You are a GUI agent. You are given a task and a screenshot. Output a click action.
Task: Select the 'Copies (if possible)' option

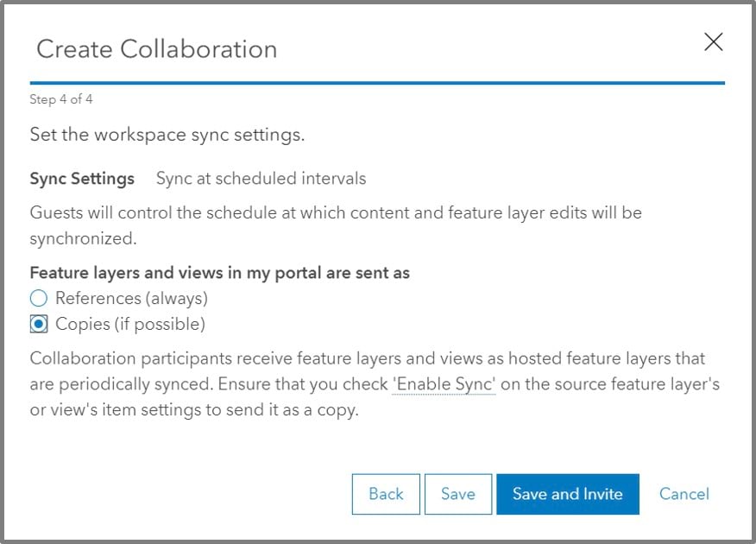38,324
